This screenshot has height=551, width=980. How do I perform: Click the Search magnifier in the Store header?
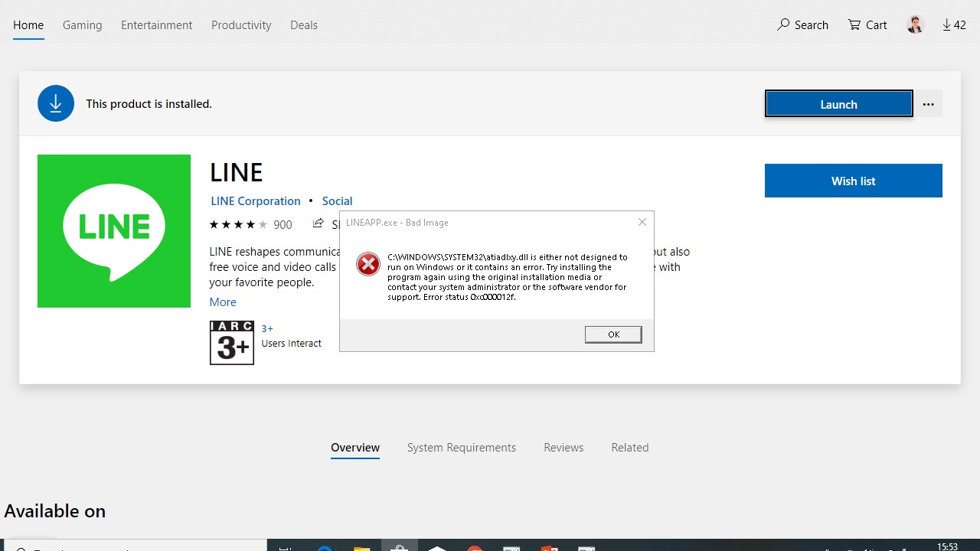(782, 24)
